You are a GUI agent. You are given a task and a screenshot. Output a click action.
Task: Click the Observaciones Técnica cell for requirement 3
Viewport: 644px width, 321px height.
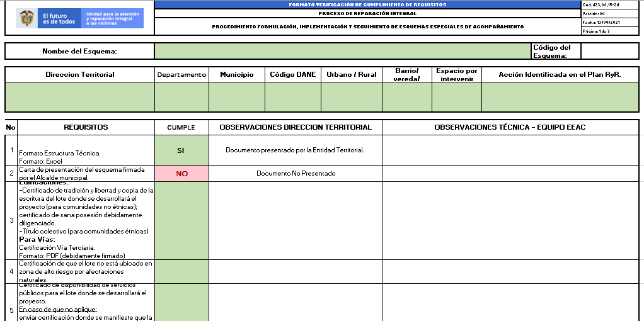[510, 220]
